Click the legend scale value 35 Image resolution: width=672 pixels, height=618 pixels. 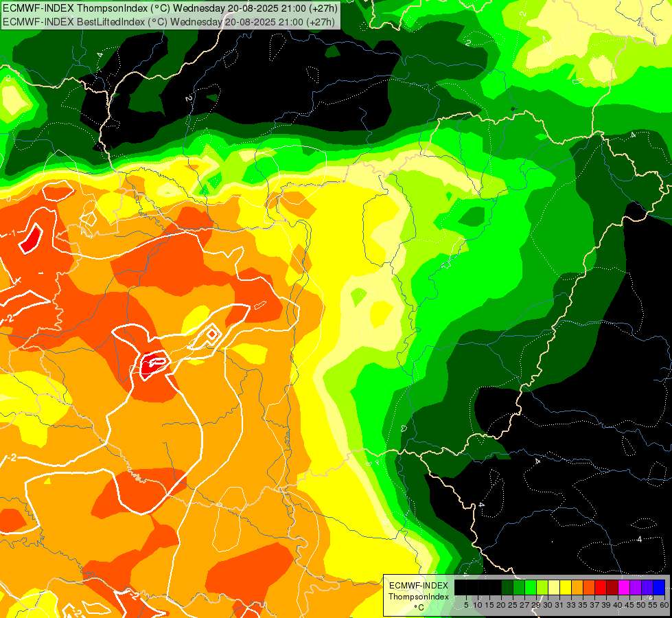(583, 605)
